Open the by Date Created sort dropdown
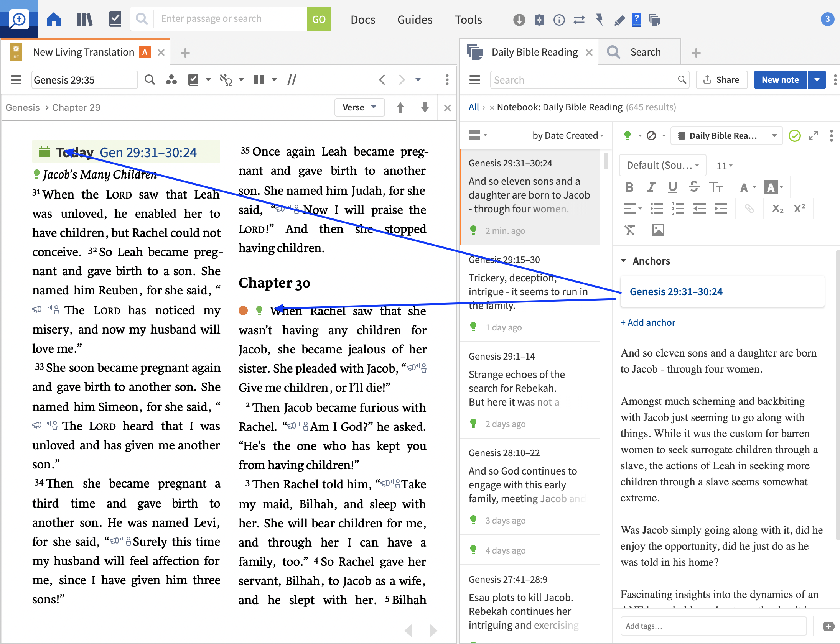The height and width of the screenshot is (644, 840). (568, 135)
